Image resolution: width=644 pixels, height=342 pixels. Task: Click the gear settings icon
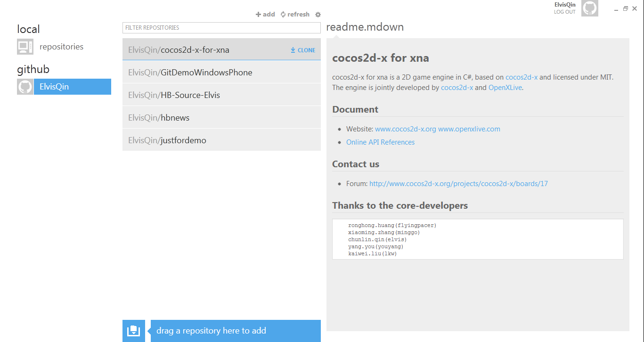(318, 15)
